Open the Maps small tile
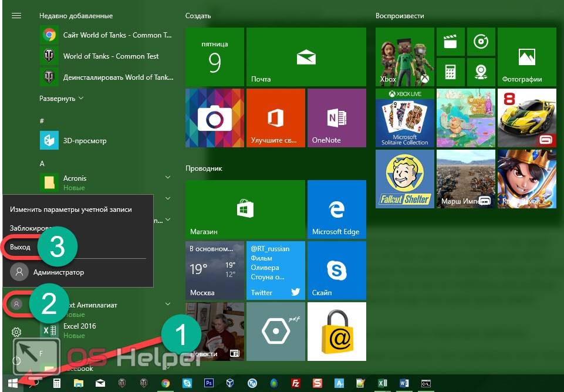Screen dimensions: 564x392 481,72
